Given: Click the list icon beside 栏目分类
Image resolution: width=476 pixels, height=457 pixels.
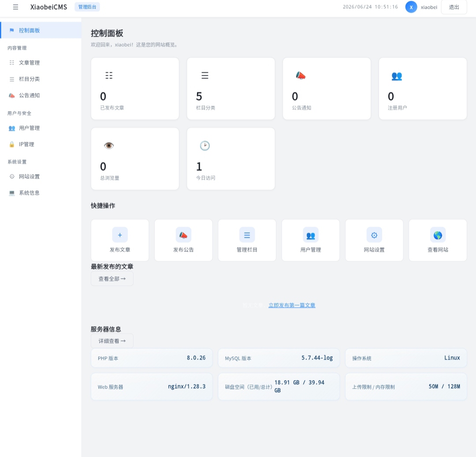Looking at the screenshot, I should pos(12,79).
